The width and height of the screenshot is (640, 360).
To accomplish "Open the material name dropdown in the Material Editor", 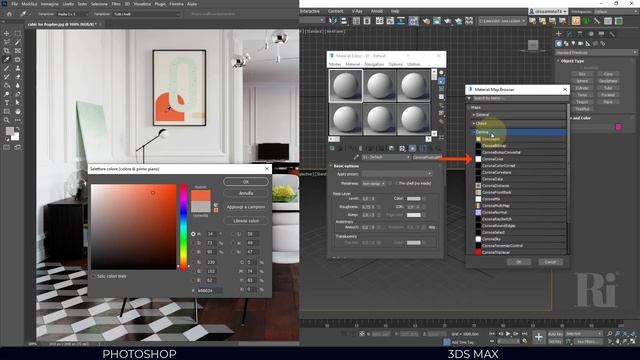I will [386, 157].
